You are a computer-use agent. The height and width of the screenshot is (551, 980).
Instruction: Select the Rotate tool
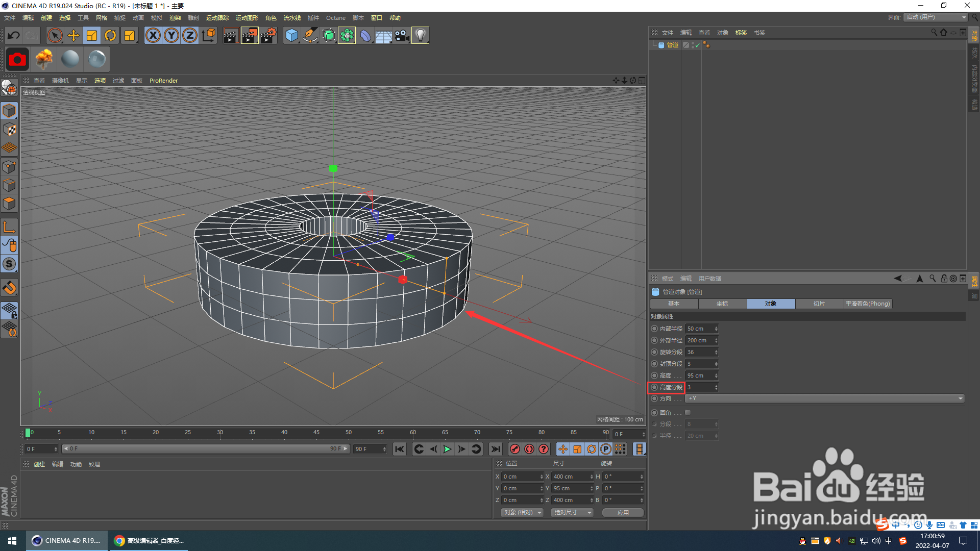click(x=110, y=35)
